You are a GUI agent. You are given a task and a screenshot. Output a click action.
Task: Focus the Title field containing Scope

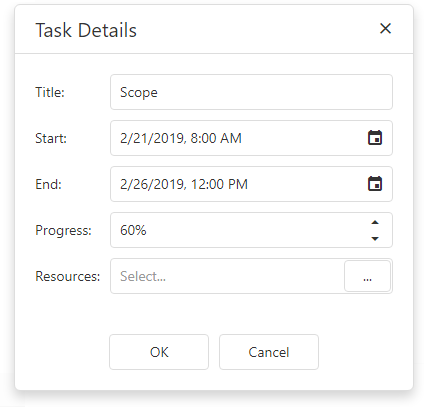251,92
